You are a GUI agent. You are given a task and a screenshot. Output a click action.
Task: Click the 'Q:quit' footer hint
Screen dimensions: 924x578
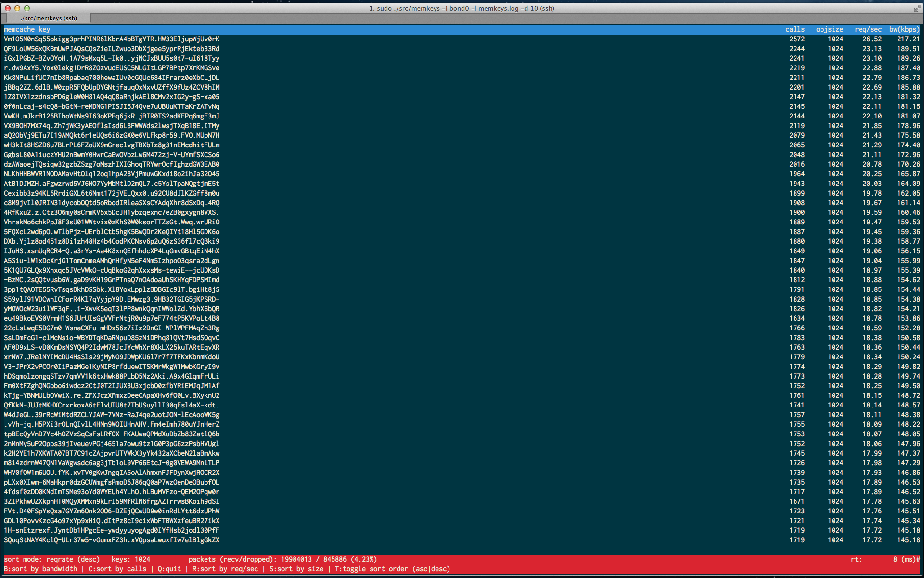[169, 569]
